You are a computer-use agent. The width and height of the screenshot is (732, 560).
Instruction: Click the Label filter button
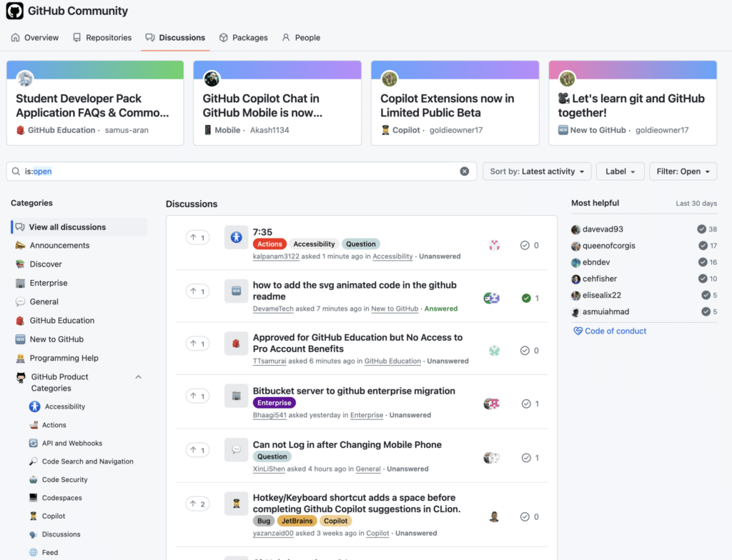click(x=620, y=171)
